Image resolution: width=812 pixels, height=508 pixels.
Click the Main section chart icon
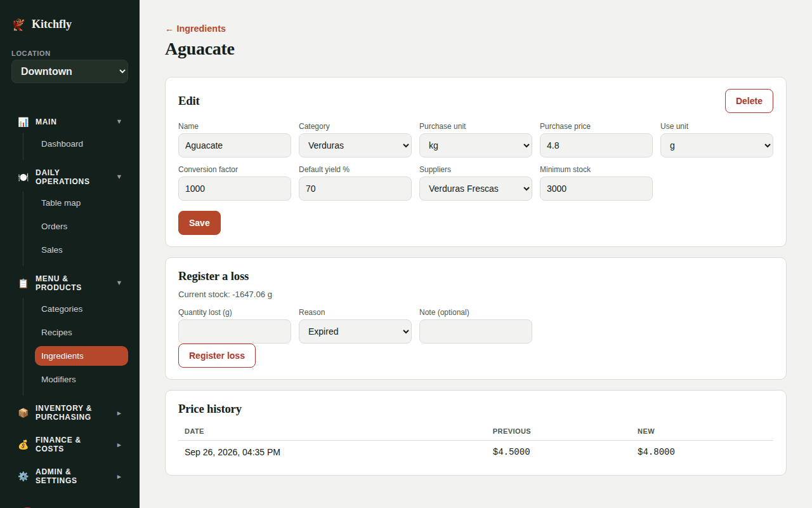point(23,122)
